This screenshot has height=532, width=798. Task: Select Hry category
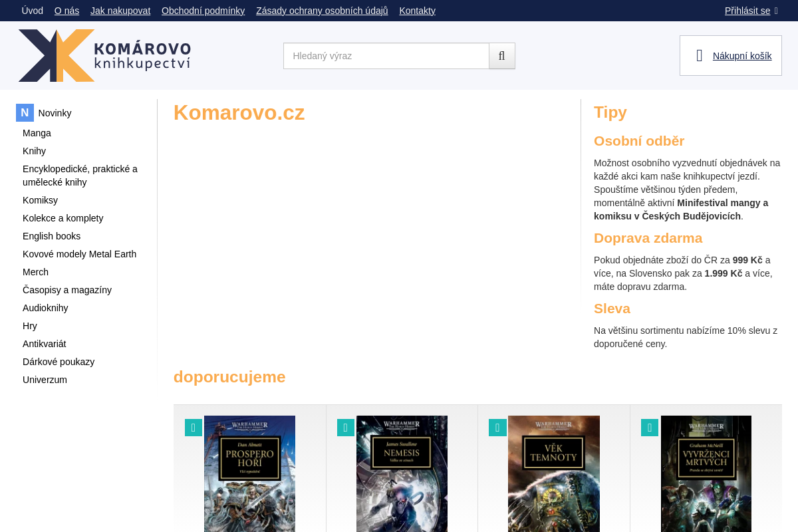(x=30, y=326)
